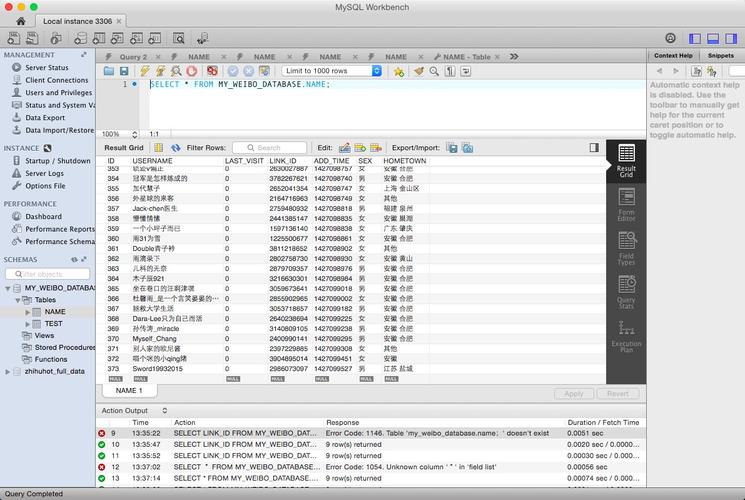
Task: Click Data Export in the sidebar
Action: (45, 117)
